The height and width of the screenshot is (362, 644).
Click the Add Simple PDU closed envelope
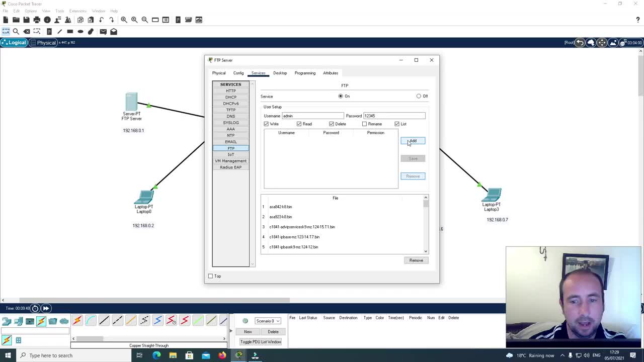click(x=103, y=31)
